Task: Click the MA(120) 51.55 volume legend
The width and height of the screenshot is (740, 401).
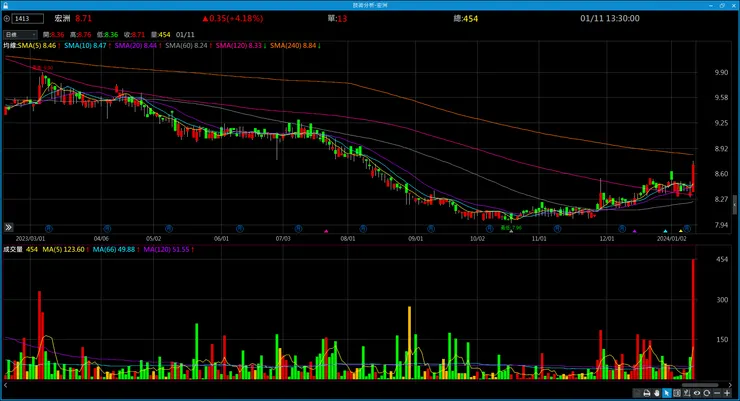Action: tap(166, 250)
